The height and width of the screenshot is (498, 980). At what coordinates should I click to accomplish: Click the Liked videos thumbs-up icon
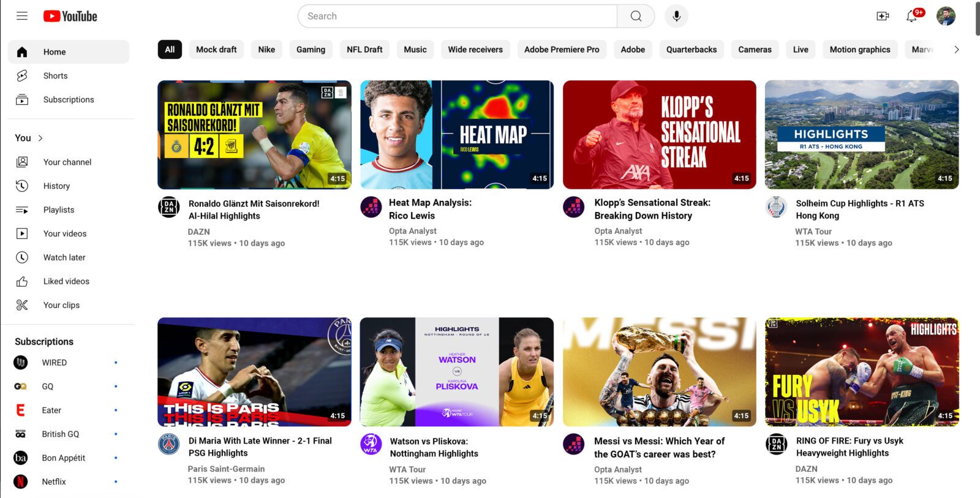point(22,282)
